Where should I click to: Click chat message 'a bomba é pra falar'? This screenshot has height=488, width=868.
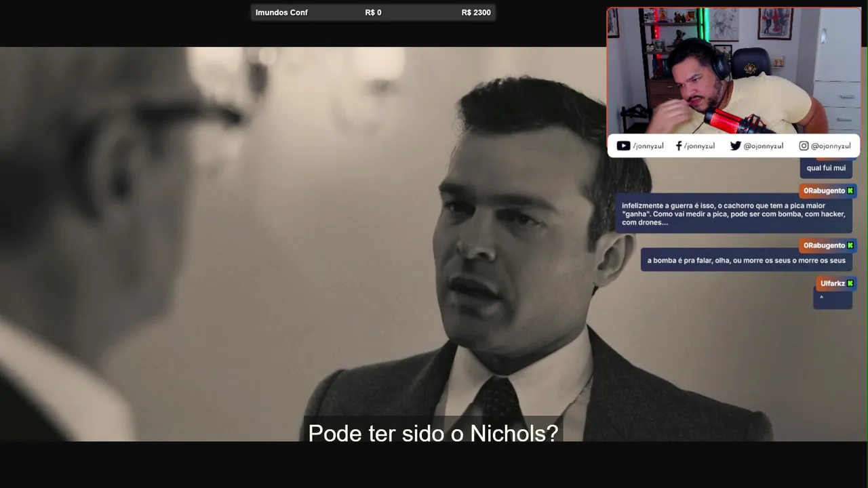[746, 260]
